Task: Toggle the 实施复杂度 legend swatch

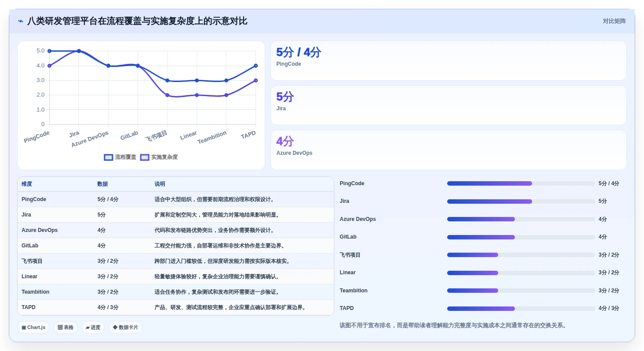Action: click(x=144, y=157)
